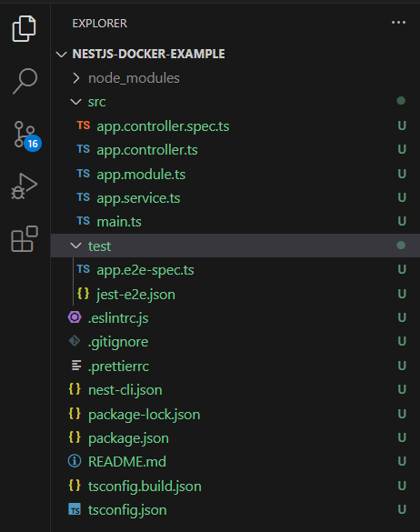Click the U untracked badge on README.md
The image size is (420, 532).
pos(402,461)
